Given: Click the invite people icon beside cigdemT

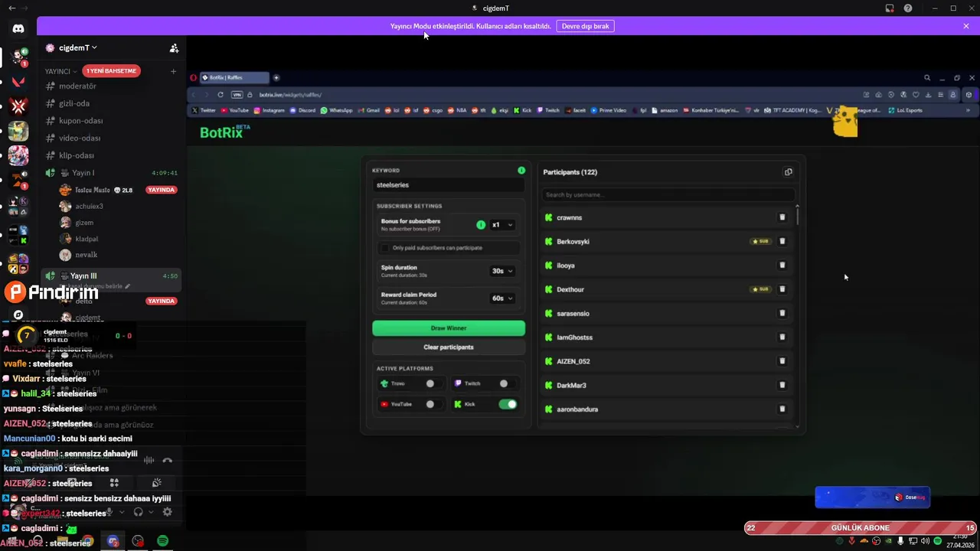Looking at the screenshot, I should (x=174, y=48).
